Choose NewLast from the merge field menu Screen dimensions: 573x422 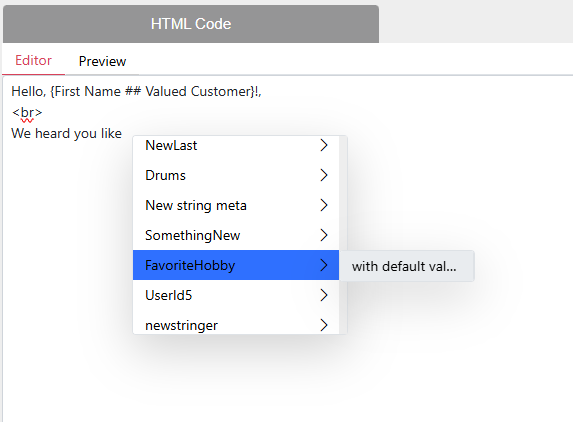click(x=236, y=145)
